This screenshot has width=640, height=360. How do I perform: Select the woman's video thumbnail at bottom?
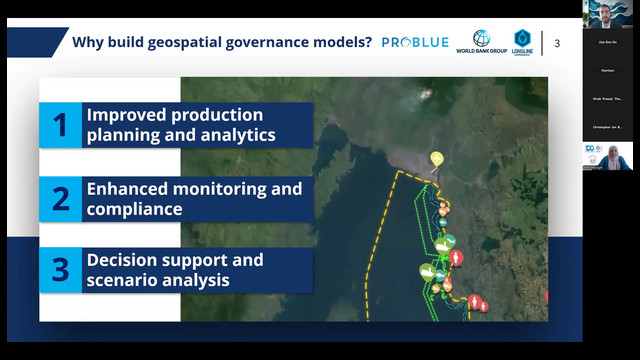coord(607,156)
